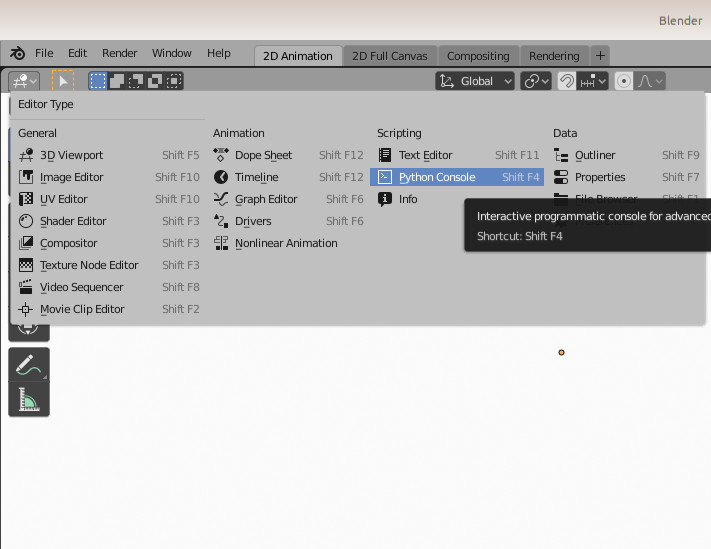Select the Tweak select tool icon

pos(63,82)
